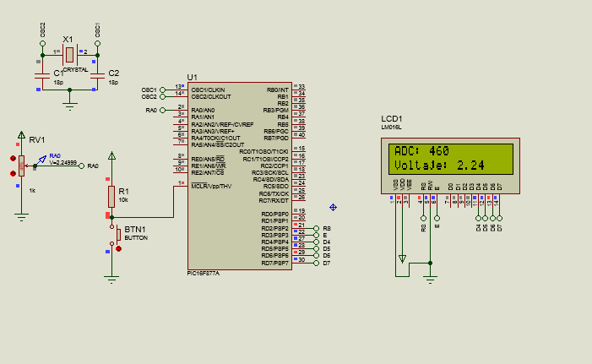This screenshot has width=592, height=364.
Task: Click the D6 terminal at pin 29 of U1
Action: [317, 256]
